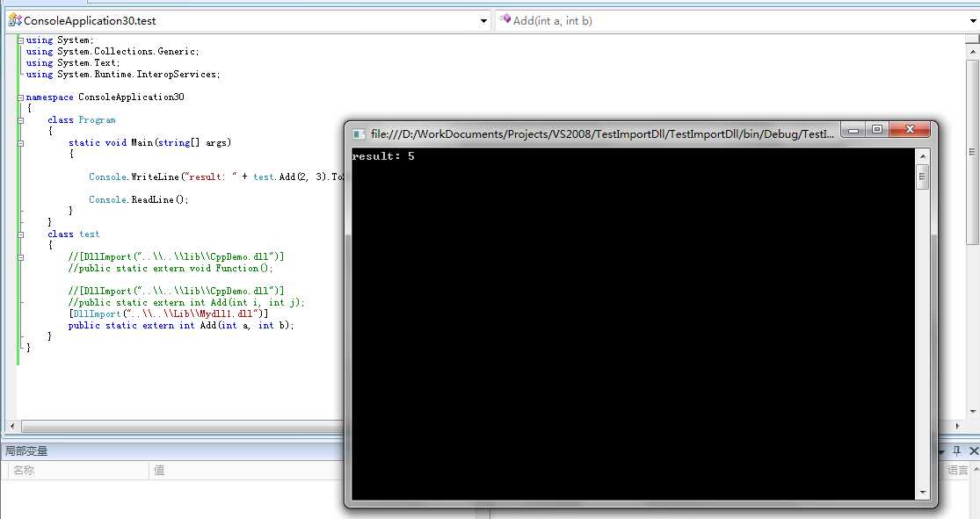The width and height of the screenshot is (980, 519).
Task: Click the 值 column header
Action: 159,471
